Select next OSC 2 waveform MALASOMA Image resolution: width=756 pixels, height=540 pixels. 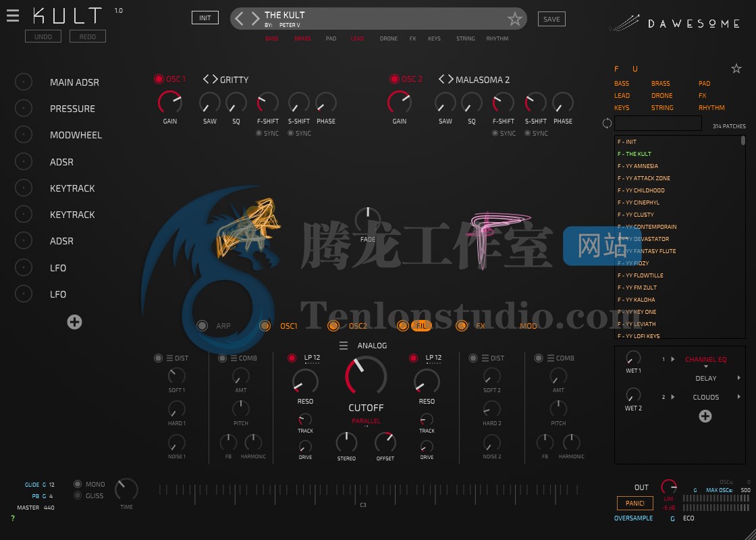[x=450, y=79]
